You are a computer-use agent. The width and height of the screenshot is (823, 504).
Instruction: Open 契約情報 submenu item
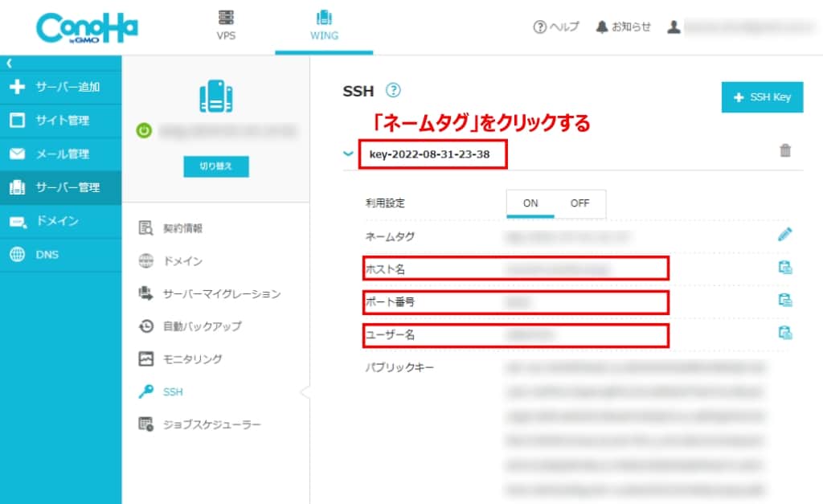point(171,228)
